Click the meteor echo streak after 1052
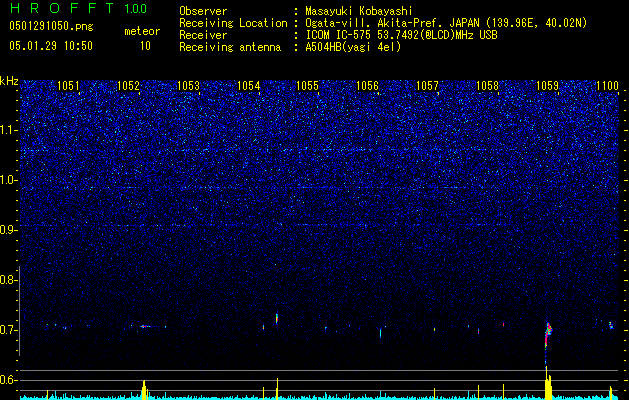 (x=146, y=326)
